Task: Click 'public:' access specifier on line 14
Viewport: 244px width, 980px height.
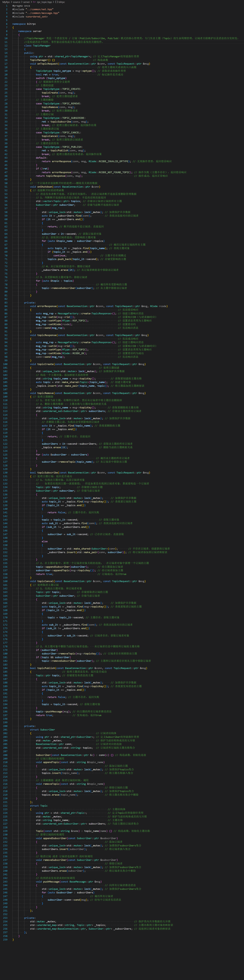Action: [x=29, y=53]
